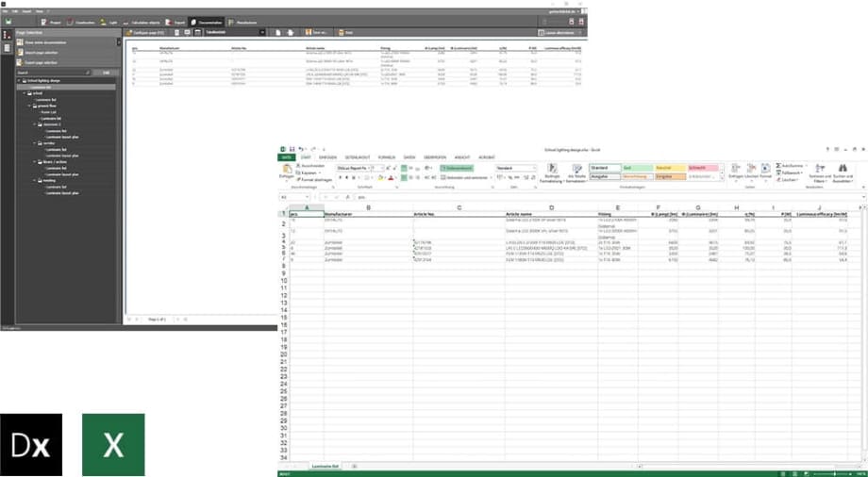Select the Luminaire list sheet tab

[x=325, y=467]
